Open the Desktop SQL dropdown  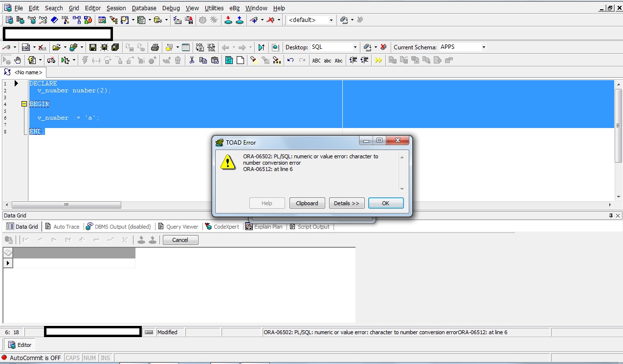(356, 47)
